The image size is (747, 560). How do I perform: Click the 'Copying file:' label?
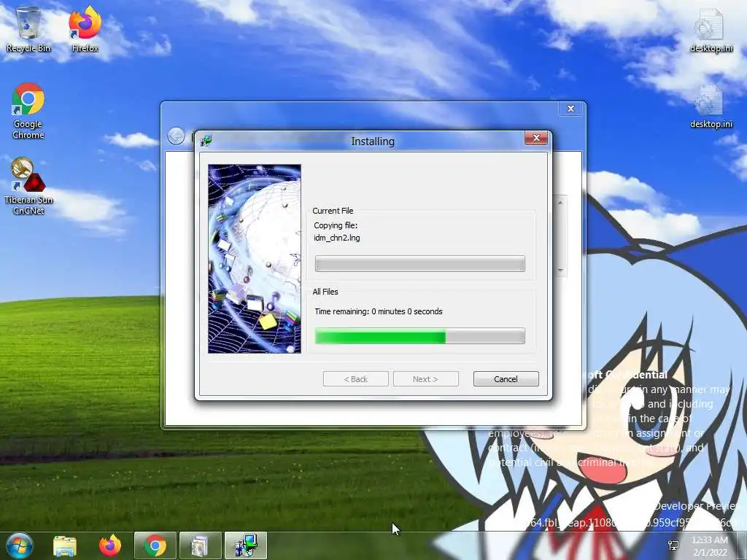pos(336,225)
